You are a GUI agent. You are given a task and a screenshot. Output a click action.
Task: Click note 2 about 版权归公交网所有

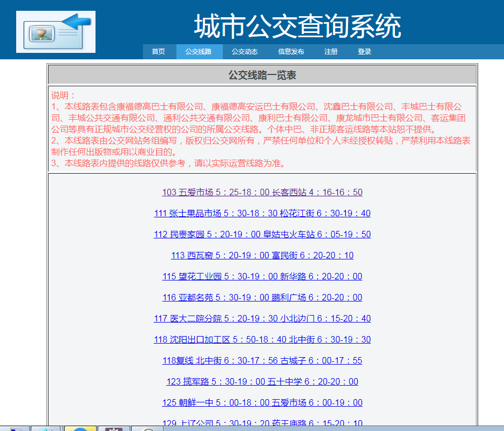[x=261, y=146]
